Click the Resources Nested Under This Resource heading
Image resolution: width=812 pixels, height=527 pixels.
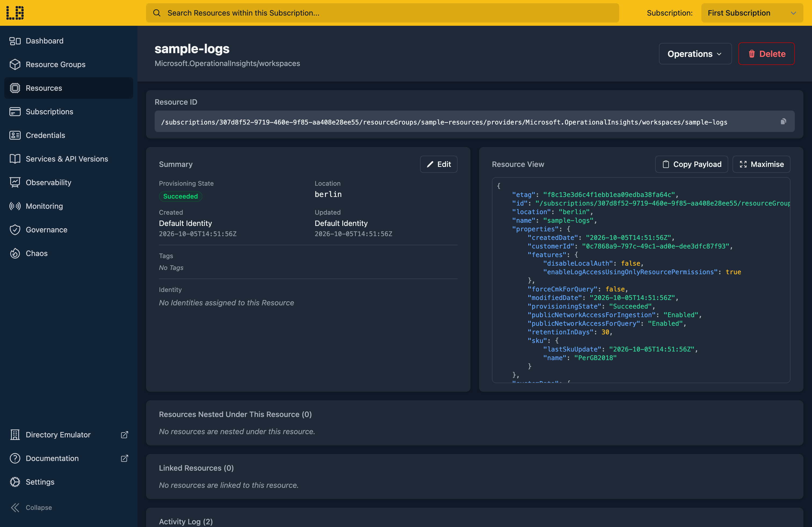pos(235,414)
